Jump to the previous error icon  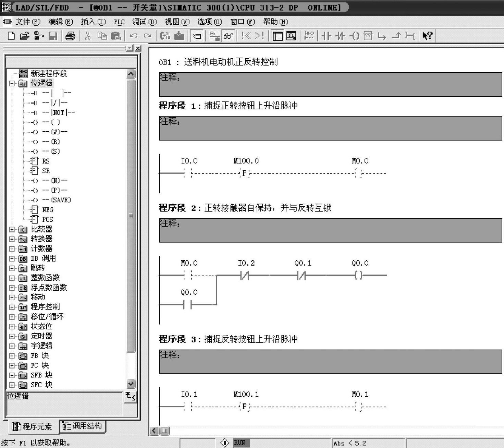pyautogui.click(x=246, y=36)
